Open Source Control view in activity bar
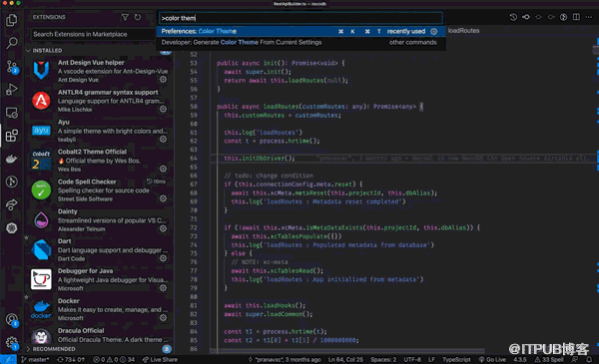599x364 pixels. pos(11,67)
